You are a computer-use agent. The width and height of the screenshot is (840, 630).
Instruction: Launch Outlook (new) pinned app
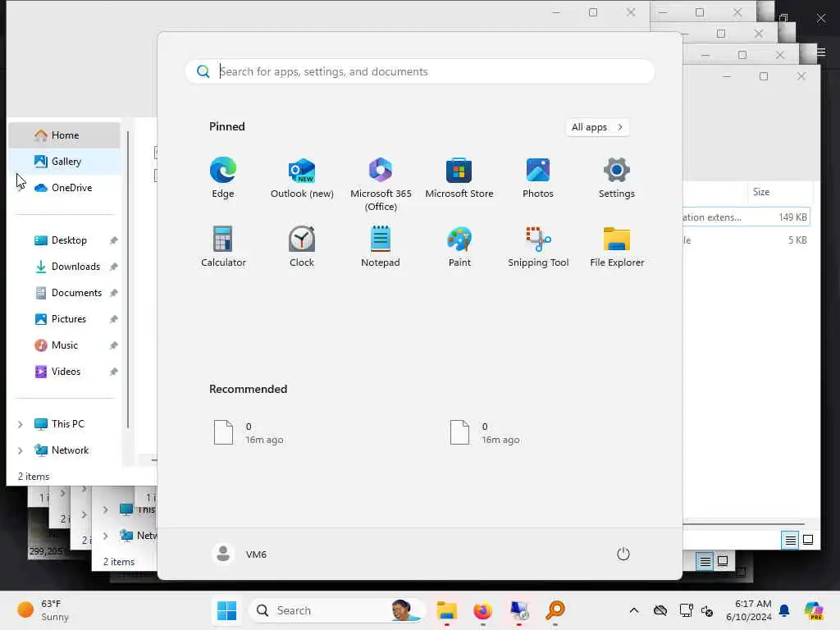302,178
